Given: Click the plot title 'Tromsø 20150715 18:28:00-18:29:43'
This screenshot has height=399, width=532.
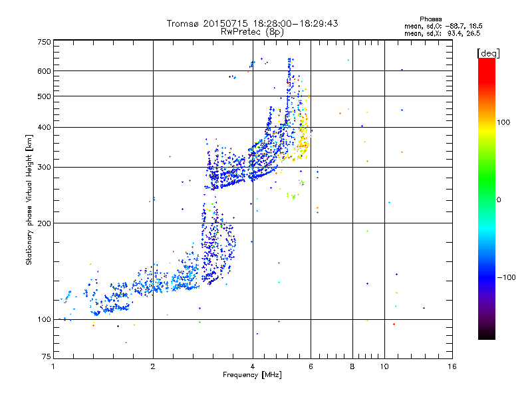Looking at the screenshot, I should coord(252,23).
